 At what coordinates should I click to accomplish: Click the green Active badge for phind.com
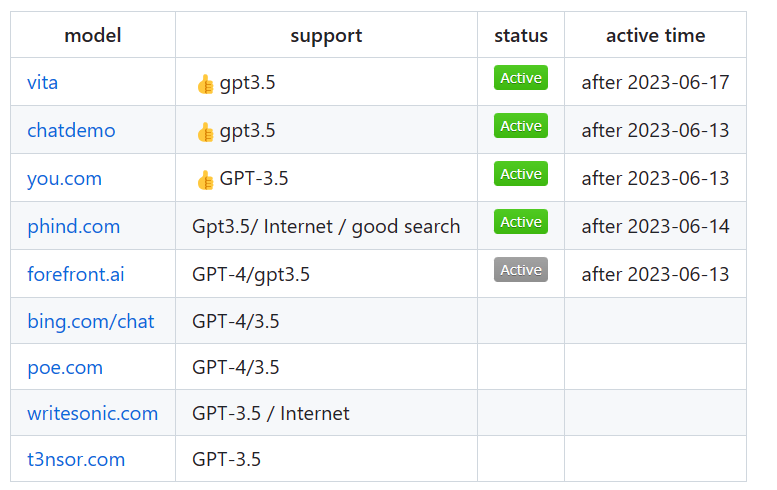[521, 221]
